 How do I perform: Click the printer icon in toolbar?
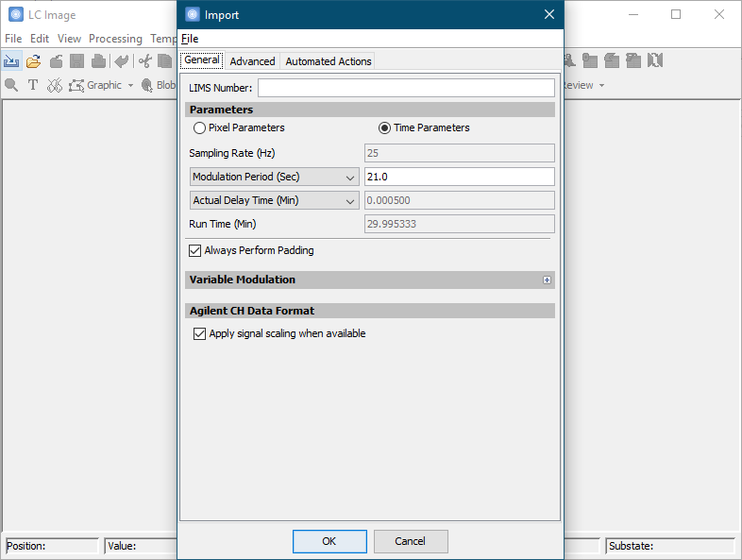[x=98, y=61]
